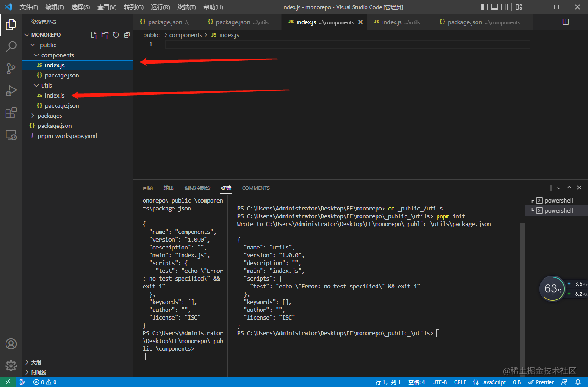
Task: Expand the packages folder
Action: (x=50, y=116)
